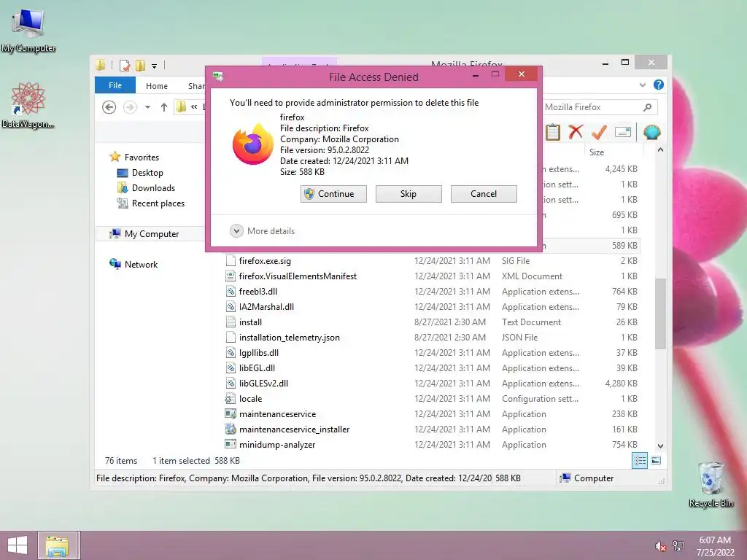Switch to Large icons view layout
The height and width of the screenshot is (560, 747).
click(656, 461)
